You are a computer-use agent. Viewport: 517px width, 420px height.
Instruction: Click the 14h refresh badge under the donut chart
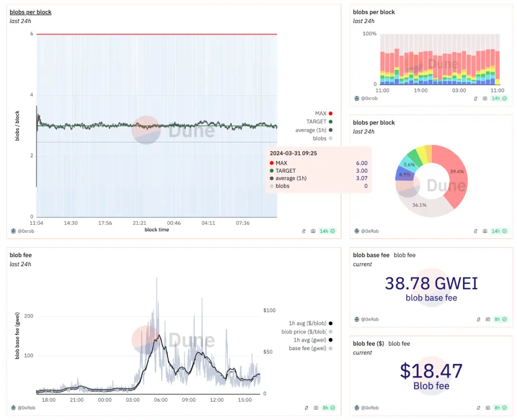coord(499,231)
